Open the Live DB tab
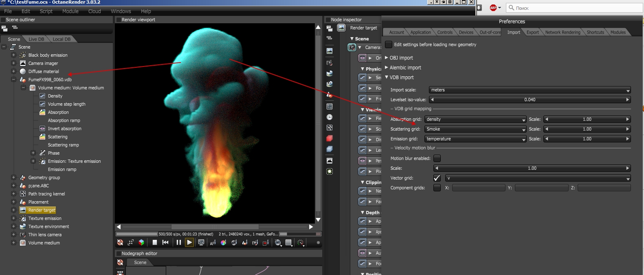The width and height of the screenshot is (644, 275). coord(36,39)
